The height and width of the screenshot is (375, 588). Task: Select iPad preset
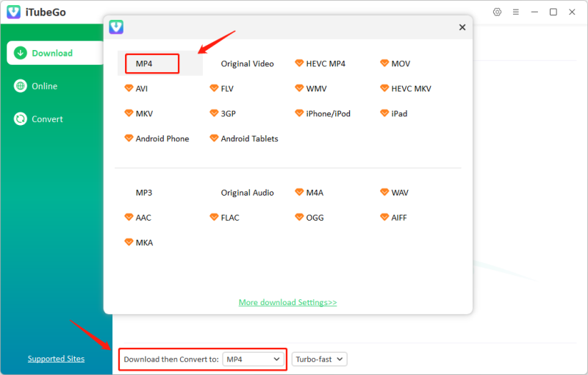point(399,114)
